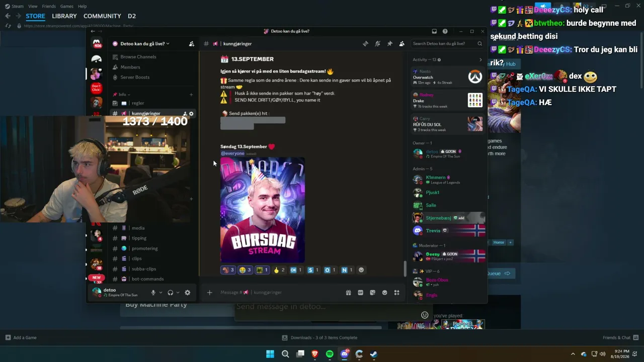
Task: Toggle the member list in channel header
Action: click(401, 44)
